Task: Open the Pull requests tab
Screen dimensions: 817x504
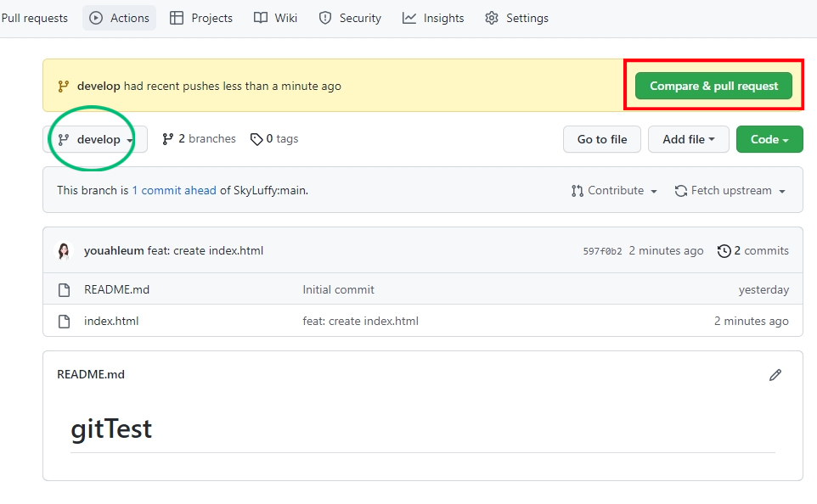Action: pyautogui.click(x=34, y=18)
